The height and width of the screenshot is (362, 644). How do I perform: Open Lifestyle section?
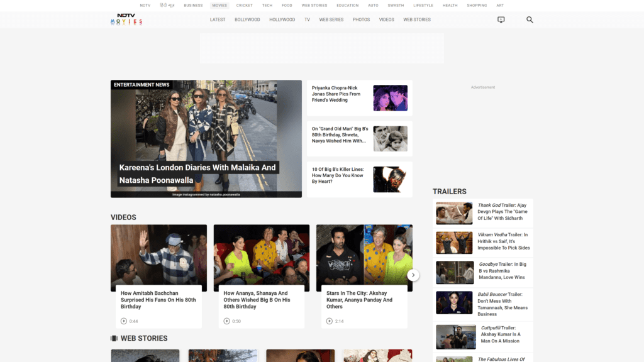click(423, 5)
